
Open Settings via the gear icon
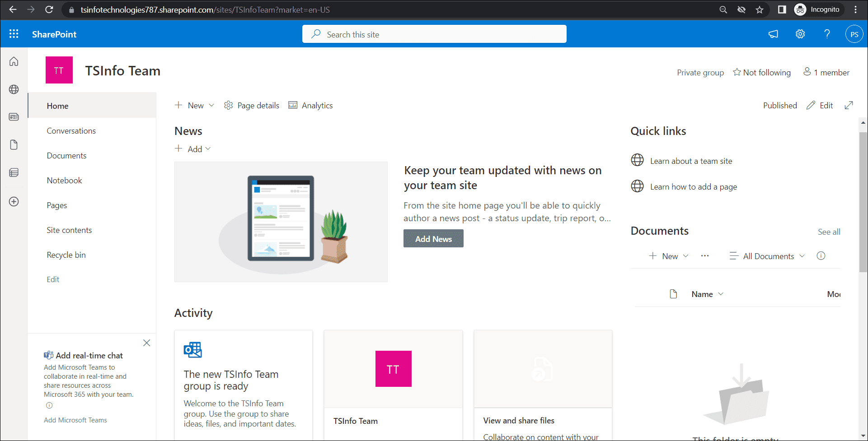800,33
